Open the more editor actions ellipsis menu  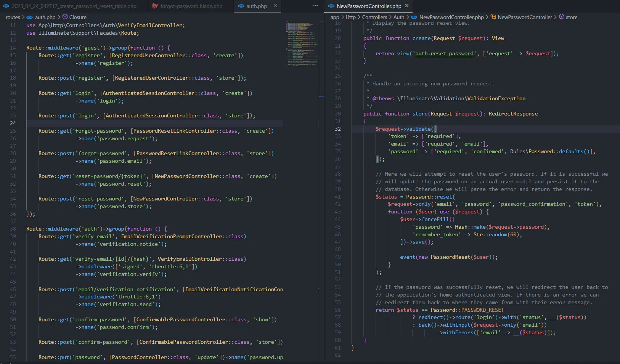pyautogui.click(x=314, y=5)
